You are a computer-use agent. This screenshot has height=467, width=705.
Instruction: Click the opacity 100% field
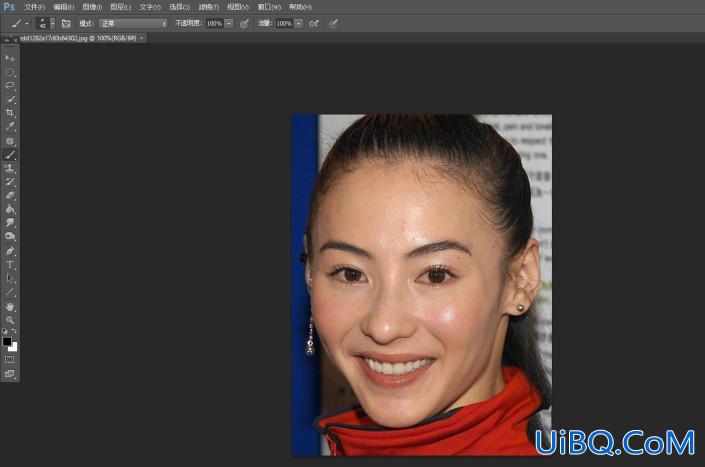tap(214, 23)
